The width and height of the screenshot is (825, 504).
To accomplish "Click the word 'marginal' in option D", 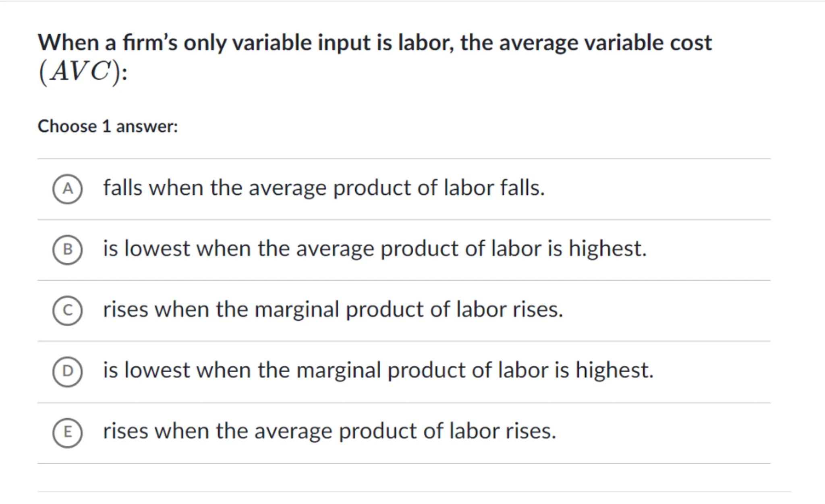I will 338,371.
